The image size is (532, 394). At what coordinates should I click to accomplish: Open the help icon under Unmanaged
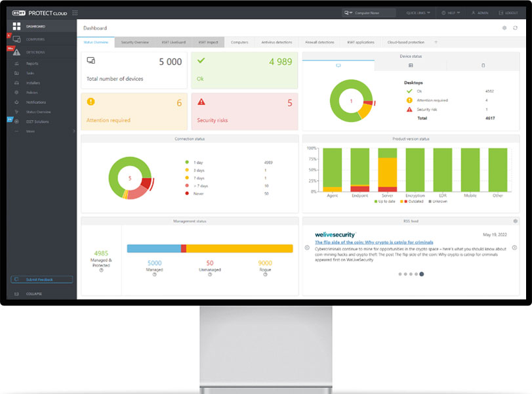tap(210, 274)
